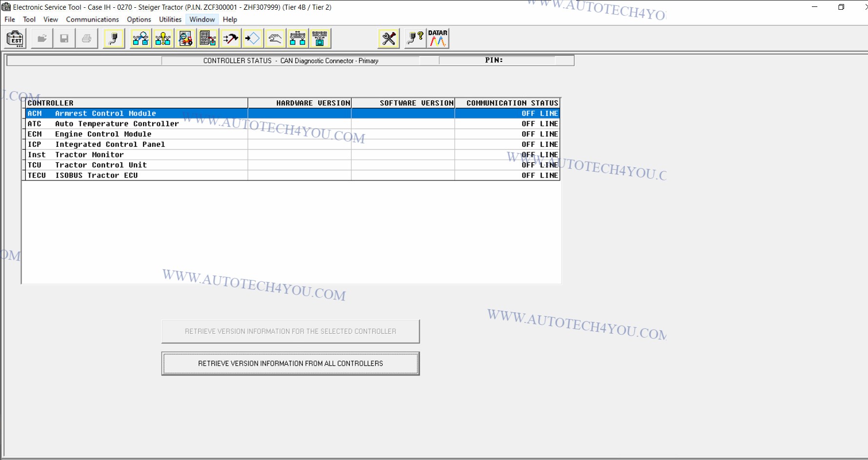Click the hammer with arrows icon
Image resolution: width=868 pixels, height=460 pixels.
pyautogui.click(x=230, y=39)
